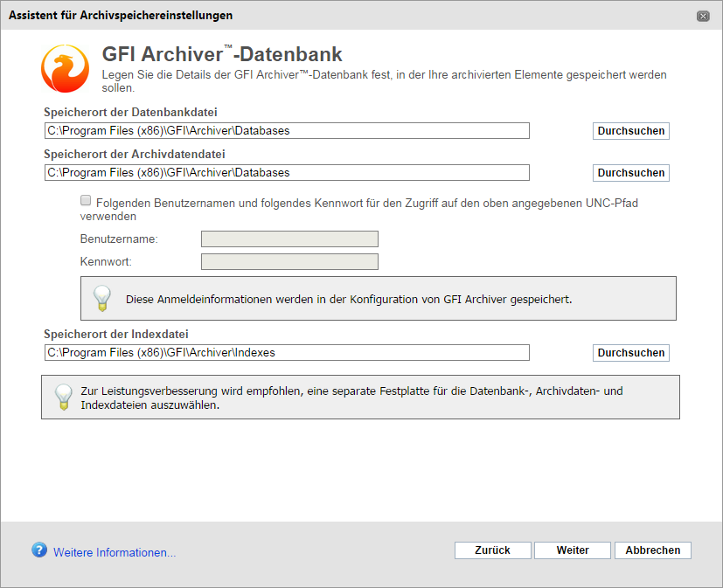
Task: Click the Folgenden Benutzernamen checkbox label text
Action: pyautogui.click(x=358, y=210)
